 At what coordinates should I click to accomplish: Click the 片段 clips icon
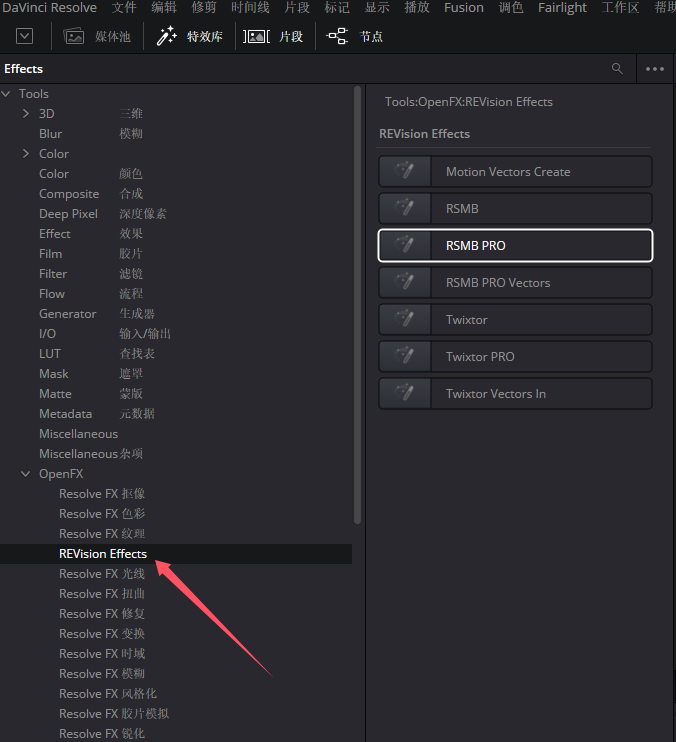(x=256, y=36)
